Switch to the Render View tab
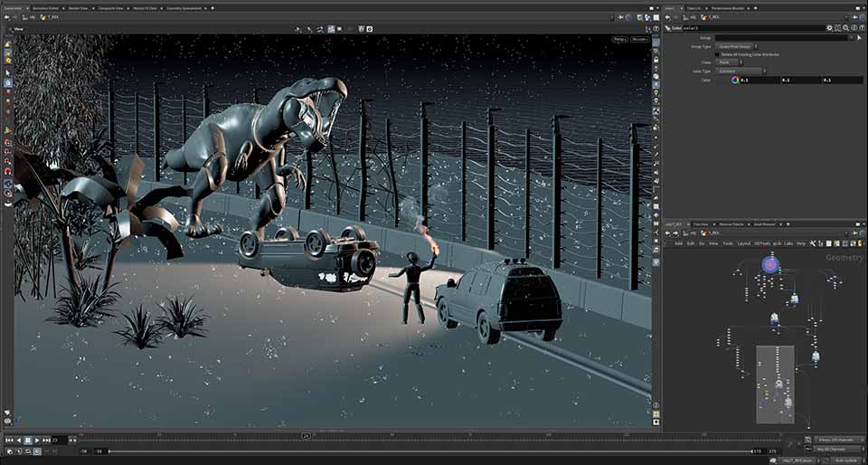The width and height of the screenshot is (868, 465). (x=76, y=8)
